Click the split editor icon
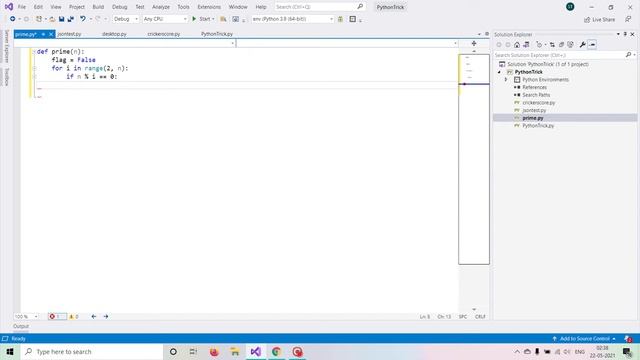This screenshot has height=360, width=640. [474, 43]
